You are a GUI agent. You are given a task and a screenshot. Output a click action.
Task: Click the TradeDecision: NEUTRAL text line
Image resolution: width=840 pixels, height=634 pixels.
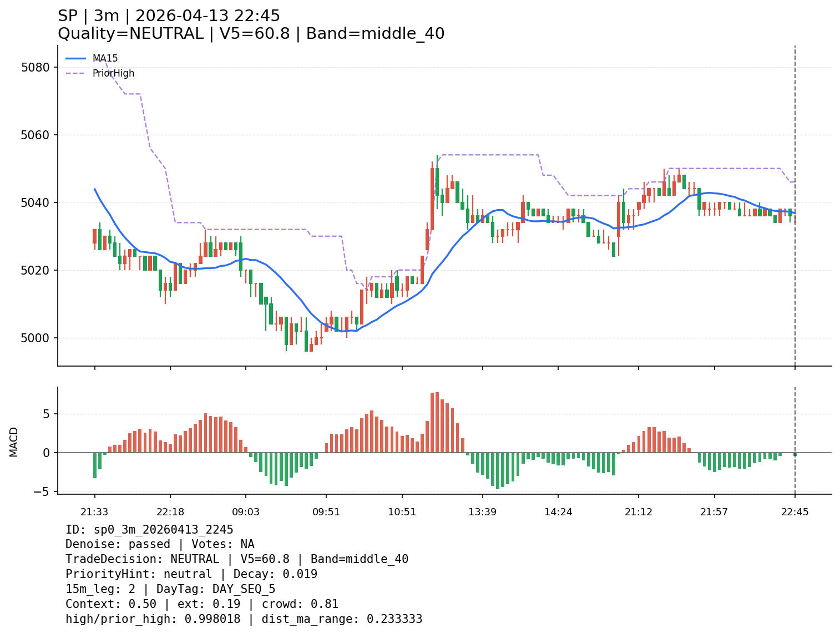tap(236, 559)
